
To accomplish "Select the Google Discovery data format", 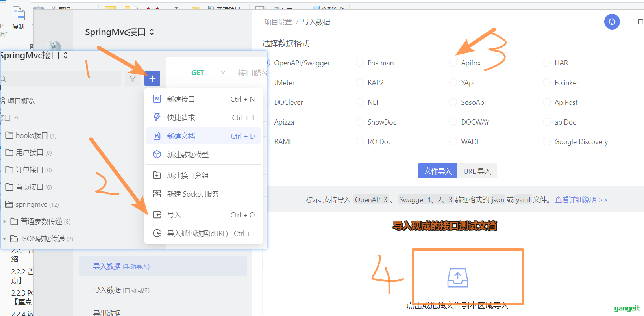I will pos(576,142).
